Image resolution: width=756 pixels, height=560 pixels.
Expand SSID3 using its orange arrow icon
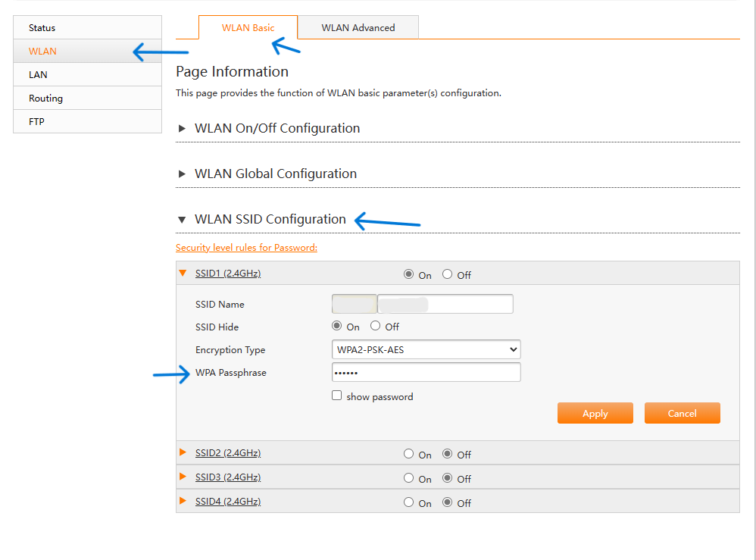click(183, 477)
